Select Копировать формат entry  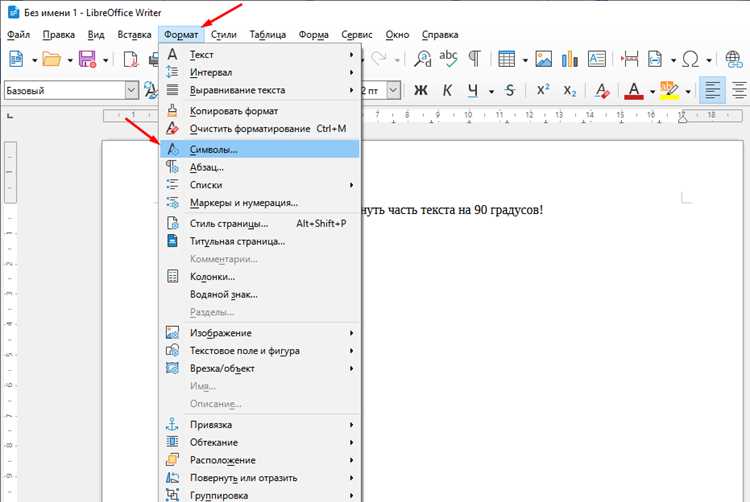click(x=260, y=111)
